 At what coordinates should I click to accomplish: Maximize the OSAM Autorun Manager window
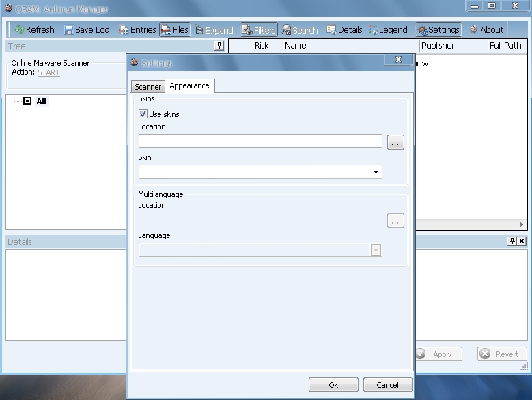pos(492,5)
